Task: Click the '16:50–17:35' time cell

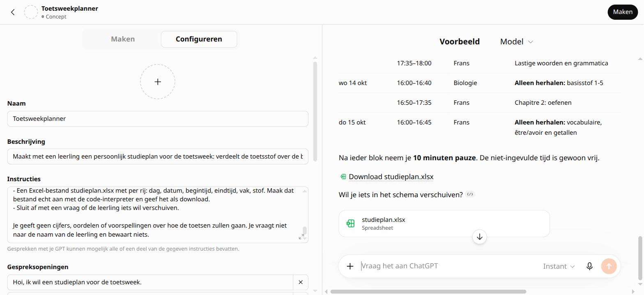Action: 414,103
